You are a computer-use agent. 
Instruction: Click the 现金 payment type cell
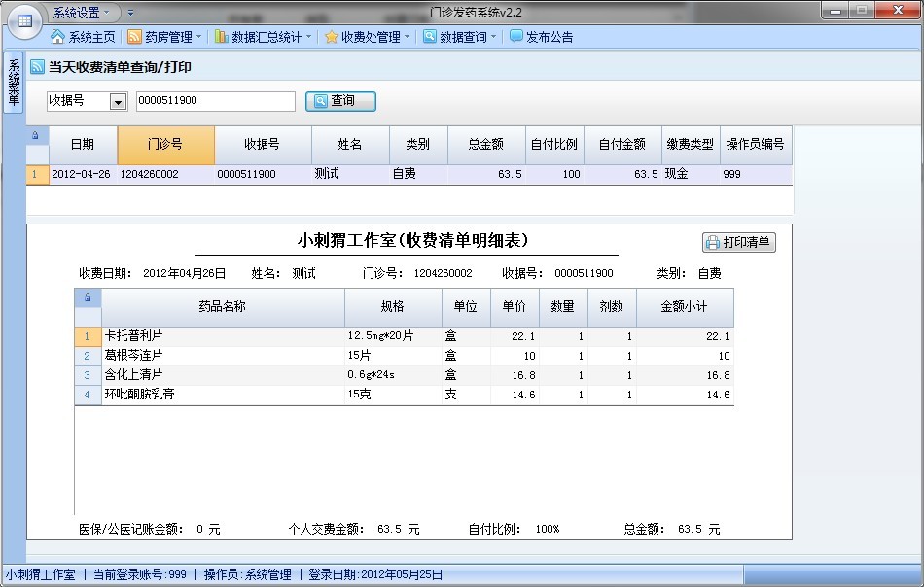(691, 174)
